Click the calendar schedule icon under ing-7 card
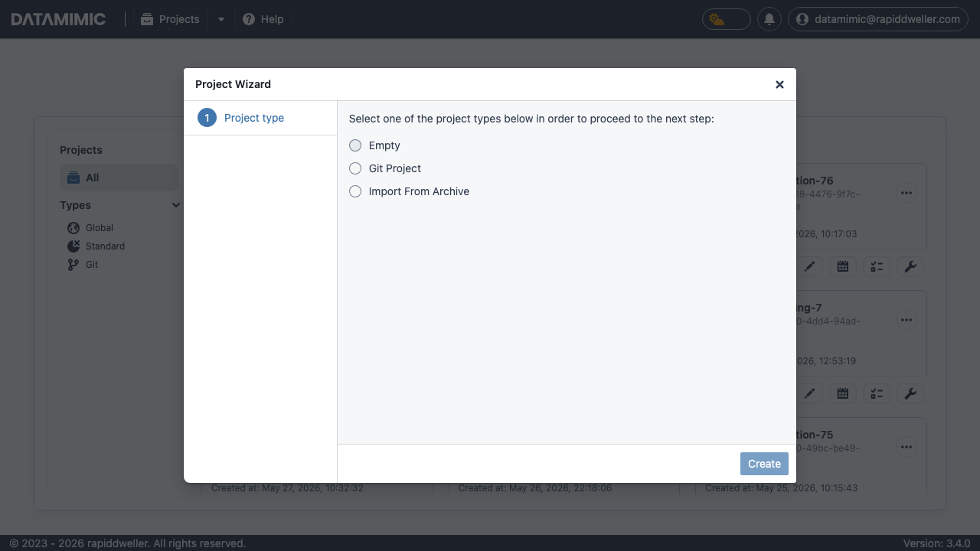The height and width of the screenshot is (551, 980). (x=843, y=393)
